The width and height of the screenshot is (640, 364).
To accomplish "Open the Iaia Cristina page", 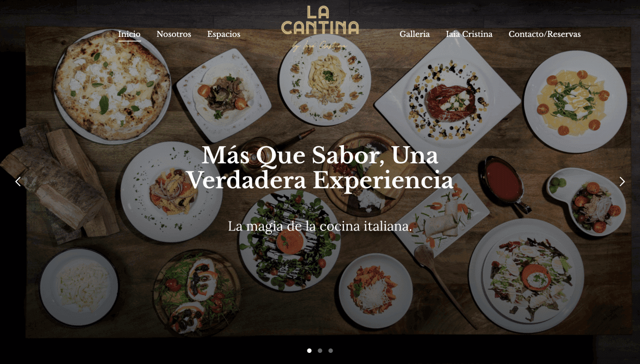I will (x=469, y=34).
